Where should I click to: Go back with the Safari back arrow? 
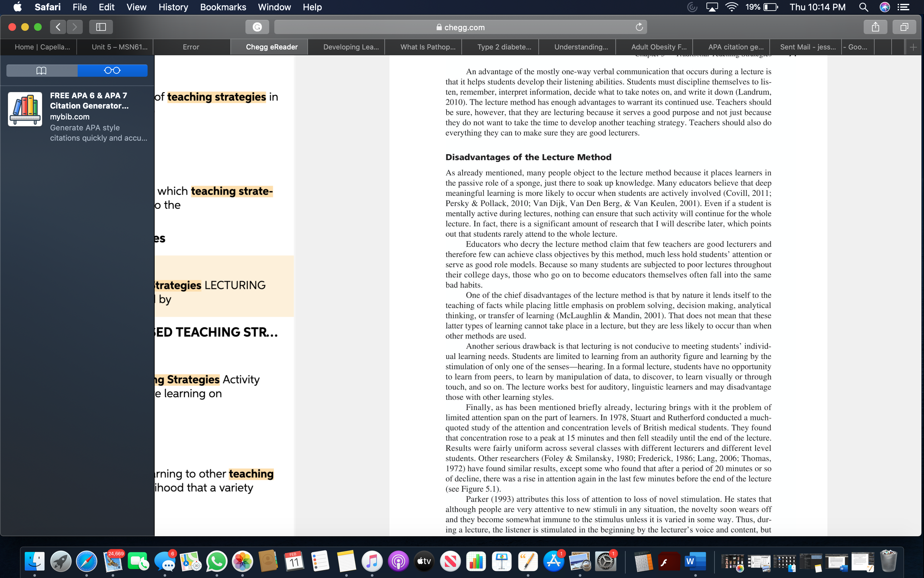[x=58, y=27]
